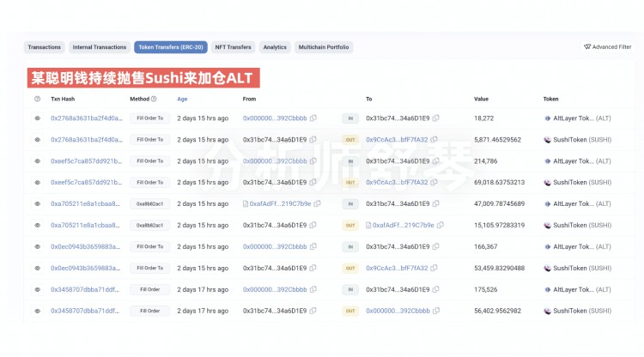Click the OUT badge in the 5,871.46529562 row

(x=350, y=140)
